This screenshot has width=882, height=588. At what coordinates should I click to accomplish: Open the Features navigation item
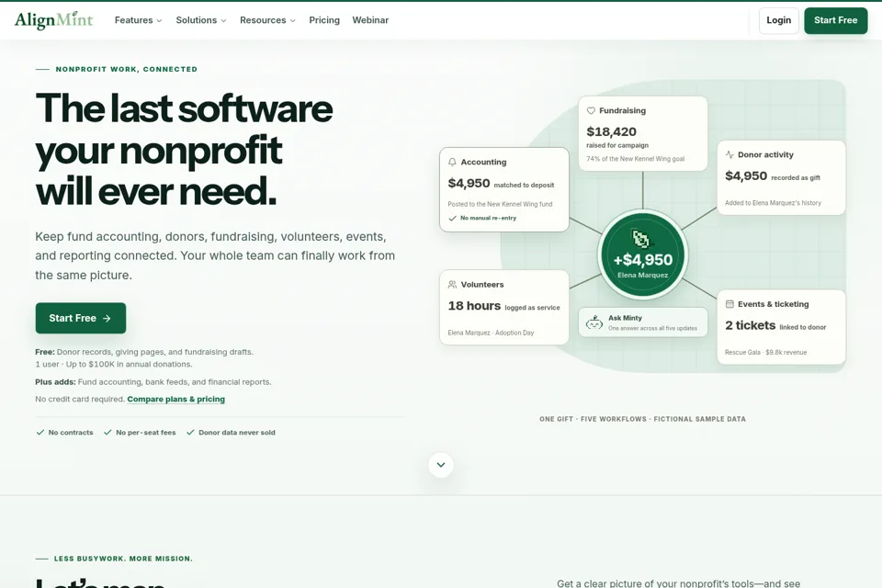click(x=139, y=20)
